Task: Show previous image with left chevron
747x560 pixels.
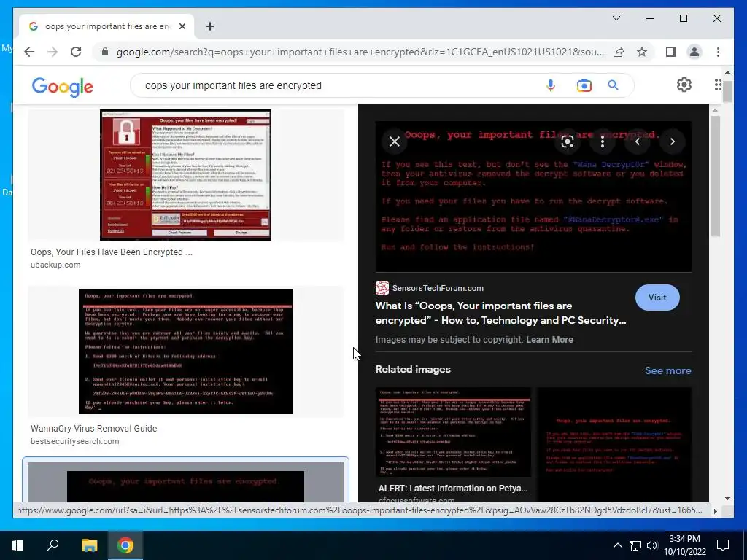Action: coord(638,141)
